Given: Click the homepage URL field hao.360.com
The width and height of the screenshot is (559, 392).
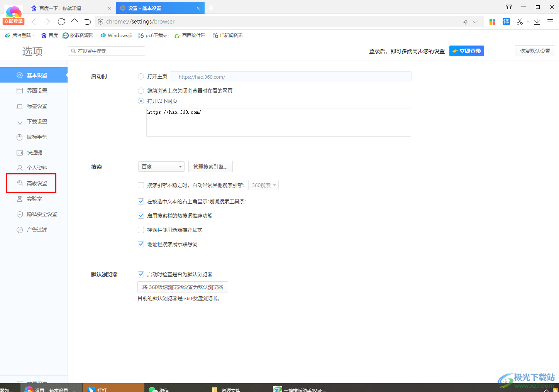Looking at the screenshot, I should click(x=291, y=76).
